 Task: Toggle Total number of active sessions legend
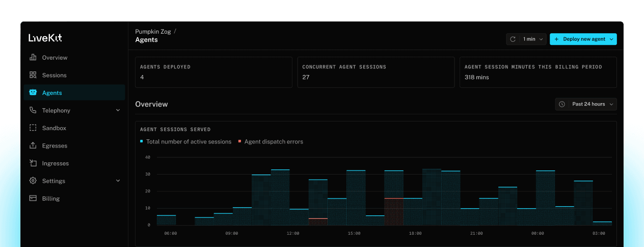point(185,142)
